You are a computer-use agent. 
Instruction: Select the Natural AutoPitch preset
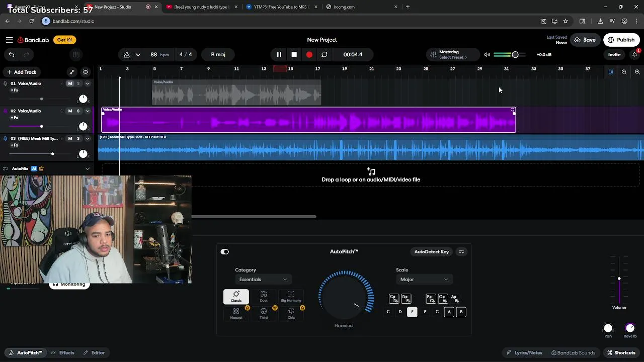[x=236, y=314]
